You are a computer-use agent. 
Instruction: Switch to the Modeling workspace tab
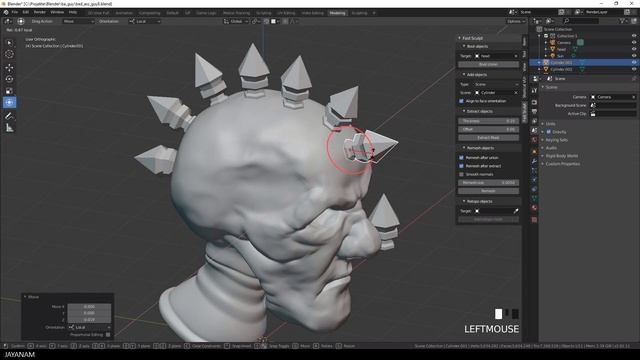[x=337, y=13]
